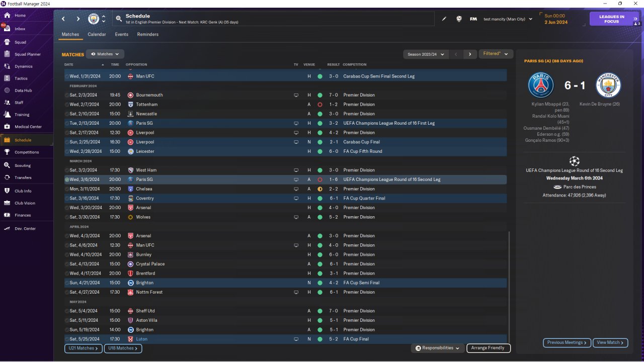Screen dimensions: 644x362
Task: Toggle the reminder check on the Wolves row
Action: tap(67, 217)
